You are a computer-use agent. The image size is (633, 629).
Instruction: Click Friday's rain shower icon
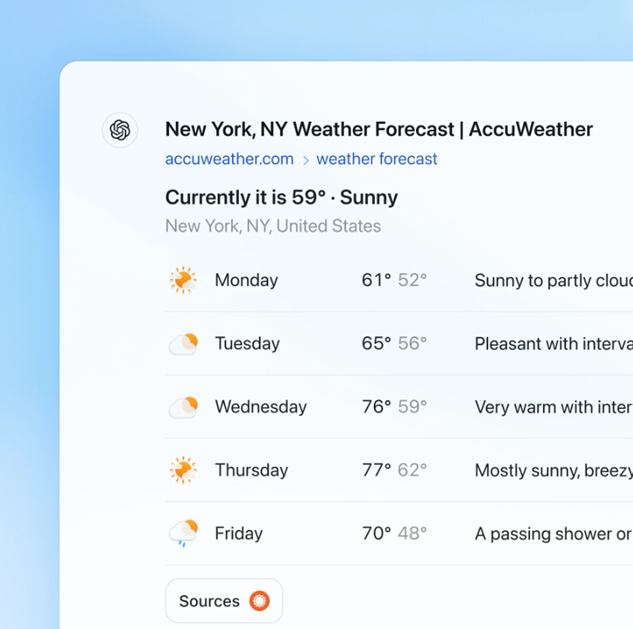[x=183, y=534]
